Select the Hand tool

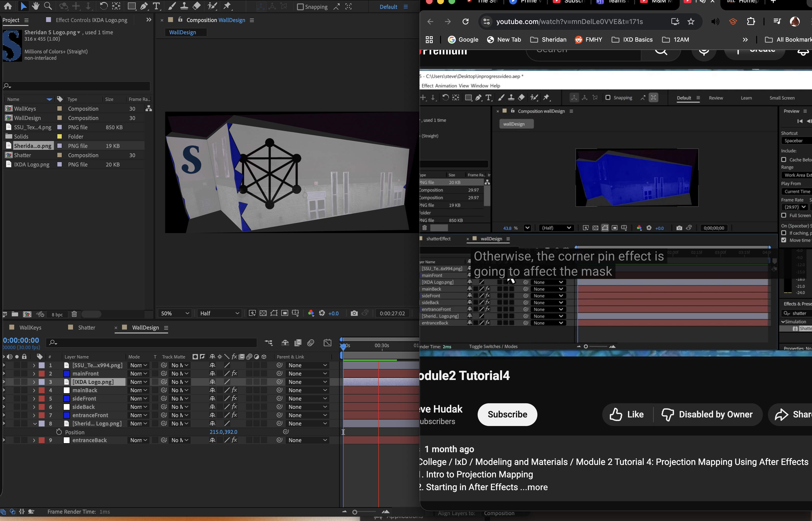click(x=35, y=6)
